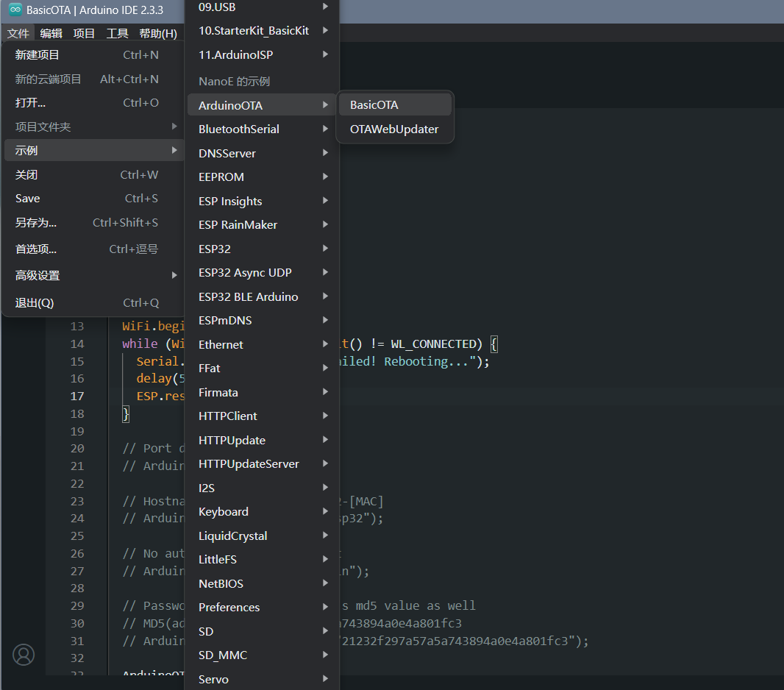Viewport: 784px width, 690px height.
Task: Click line number 14 in editor gutter
Action: 77,344
